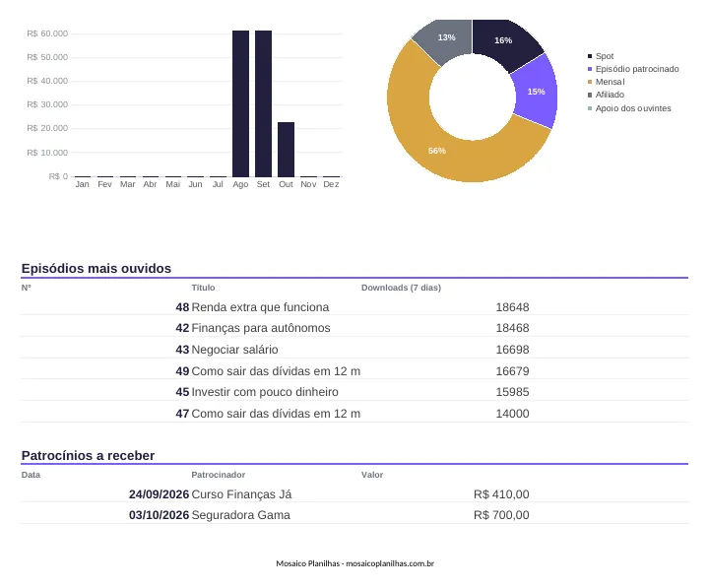The width and height of the screenshot is (708, 588).
Task: Click the Apoio dos ouvintes legend label
Action: (x=633, y=108)
